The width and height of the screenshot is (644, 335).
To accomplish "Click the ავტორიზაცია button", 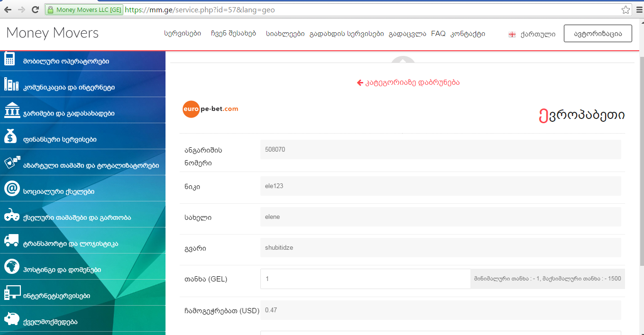I will click(598, 34).
